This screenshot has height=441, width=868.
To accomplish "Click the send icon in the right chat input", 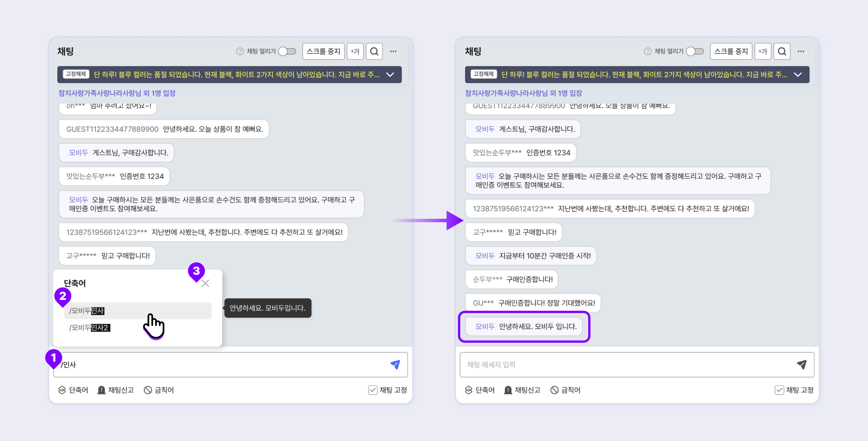I will click(802, 364).
